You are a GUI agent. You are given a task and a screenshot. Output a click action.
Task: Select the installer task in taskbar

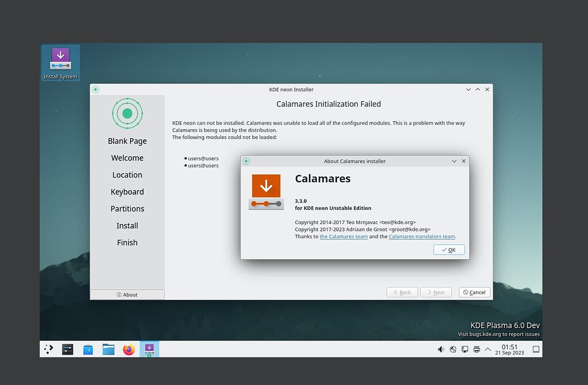point(149,349)
